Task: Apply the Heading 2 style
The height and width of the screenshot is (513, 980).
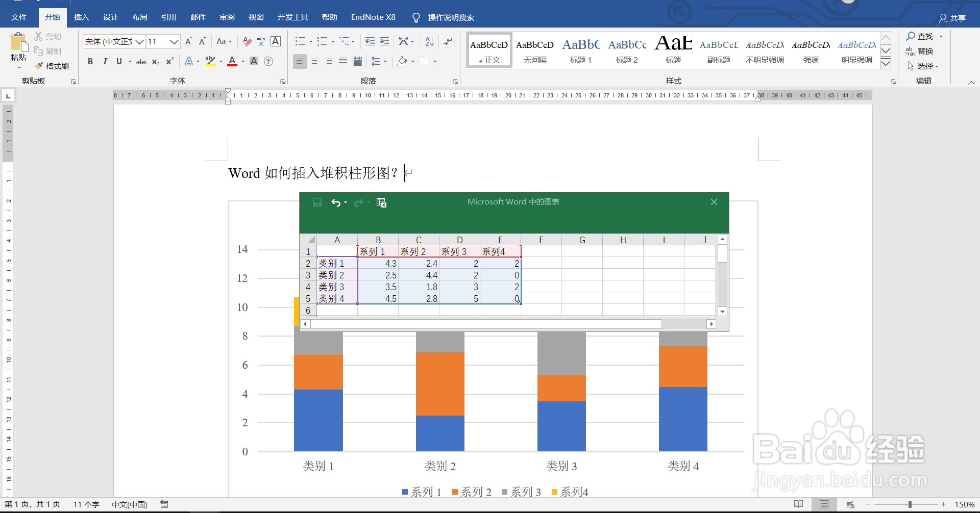Action: pos(627,50)
